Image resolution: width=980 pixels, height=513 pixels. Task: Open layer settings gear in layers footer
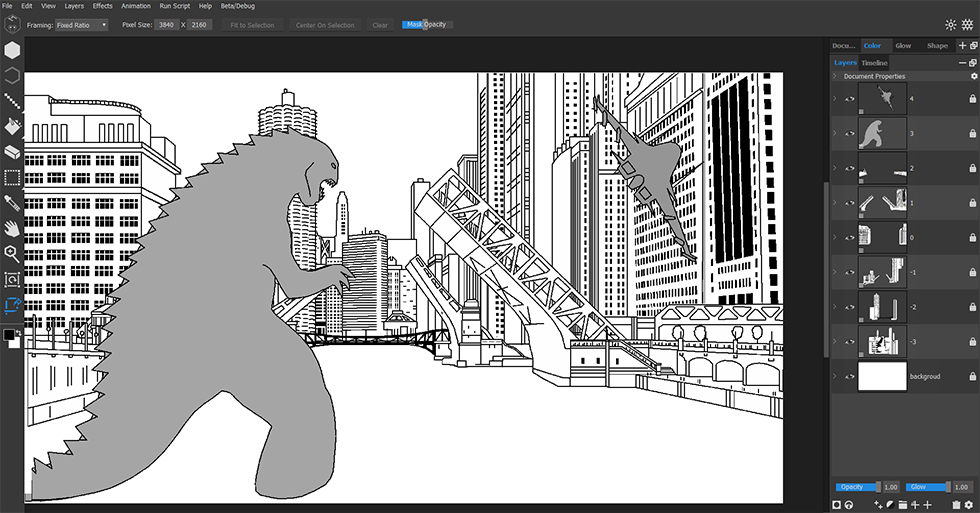pyautogui.click(x=969, y=505)
